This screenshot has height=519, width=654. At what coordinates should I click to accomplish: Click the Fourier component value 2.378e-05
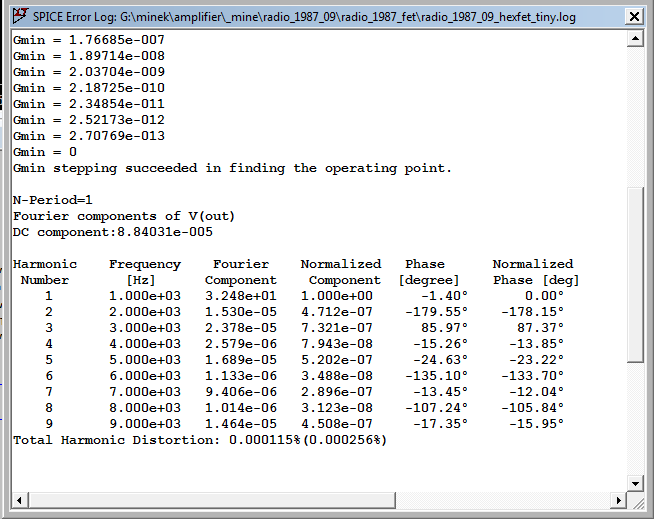click(x=241, y=328)
